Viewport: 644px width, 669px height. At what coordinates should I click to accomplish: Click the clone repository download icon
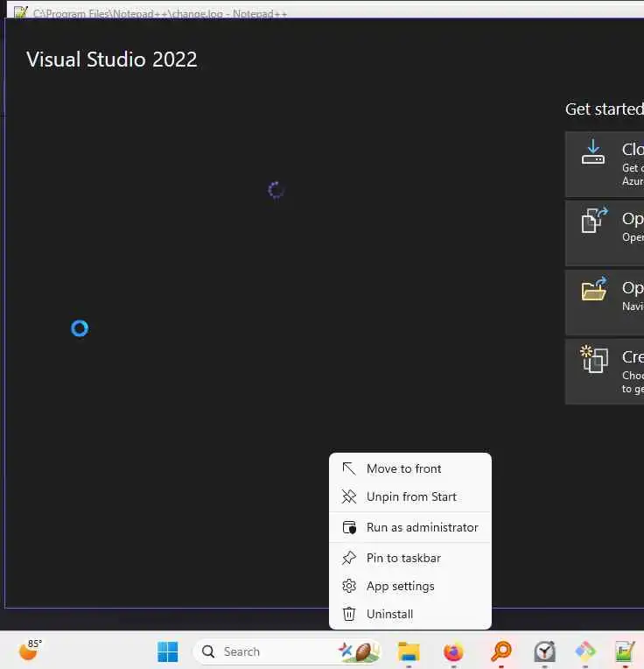pyautogui.click(x=593, y=151)
